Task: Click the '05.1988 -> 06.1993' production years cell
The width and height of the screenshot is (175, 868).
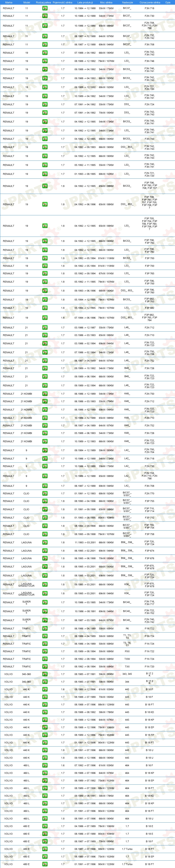Action: tap(85, 433)
